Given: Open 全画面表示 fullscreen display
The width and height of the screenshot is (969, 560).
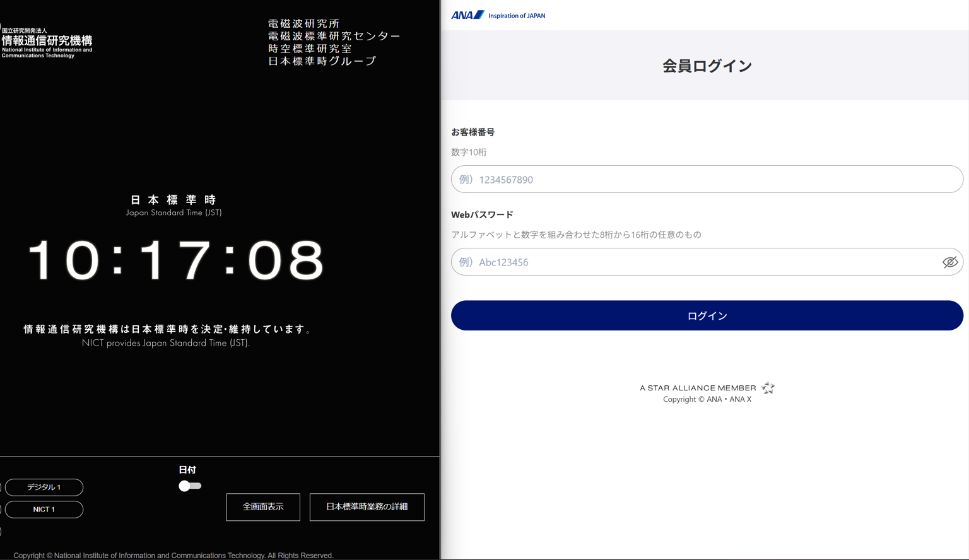Looking at the screenshot, I should click(263, 506).
